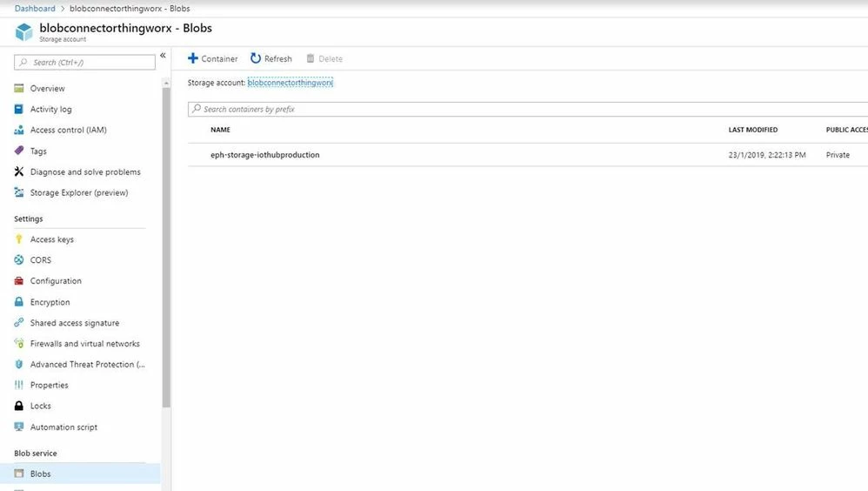Click the Overview icon in sidebar
Image resolution: width=868 pixels, height=491 pixels.
coord(19,88)
